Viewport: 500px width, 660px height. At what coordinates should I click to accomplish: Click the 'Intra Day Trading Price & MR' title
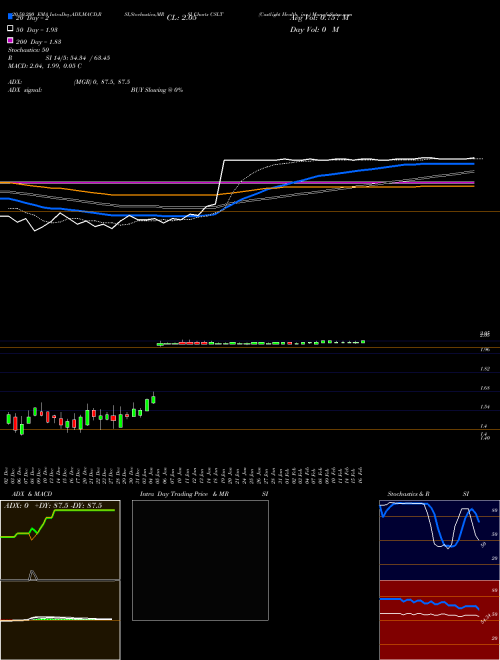pyautogui.click(x=184, y=494)
